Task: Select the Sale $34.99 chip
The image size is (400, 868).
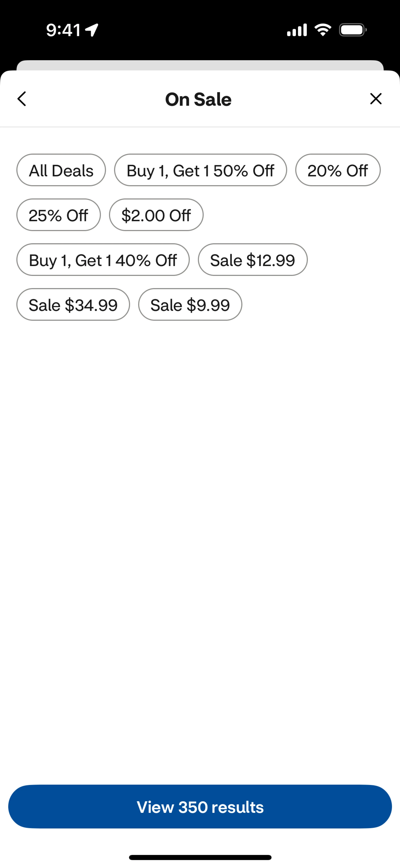Action: (x=73, y=305)
